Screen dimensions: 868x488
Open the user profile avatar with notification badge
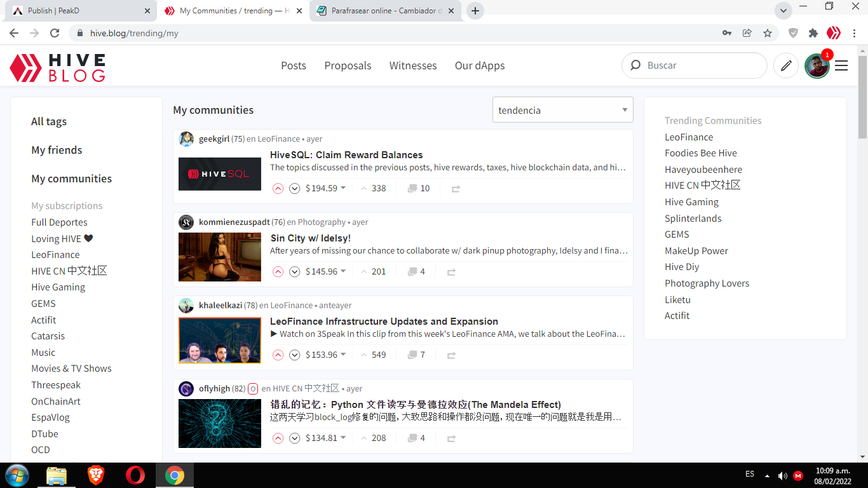[x=817, y=65]
